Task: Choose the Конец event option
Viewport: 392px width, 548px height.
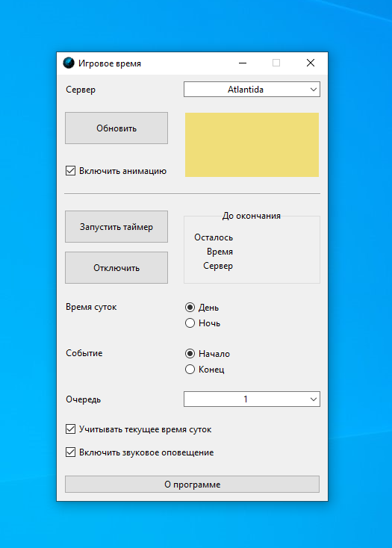Action: (x=190, y=370)
